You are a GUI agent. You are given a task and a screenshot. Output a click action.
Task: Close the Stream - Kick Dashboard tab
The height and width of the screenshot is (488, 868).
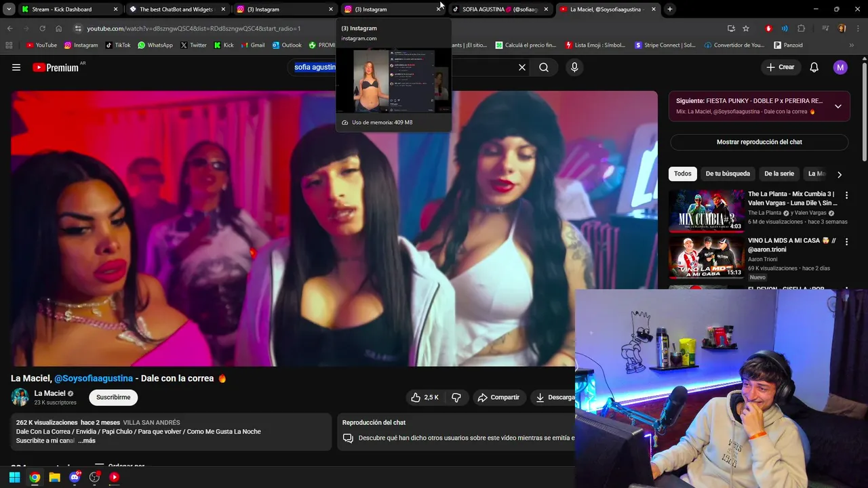[x=115, y=9]
